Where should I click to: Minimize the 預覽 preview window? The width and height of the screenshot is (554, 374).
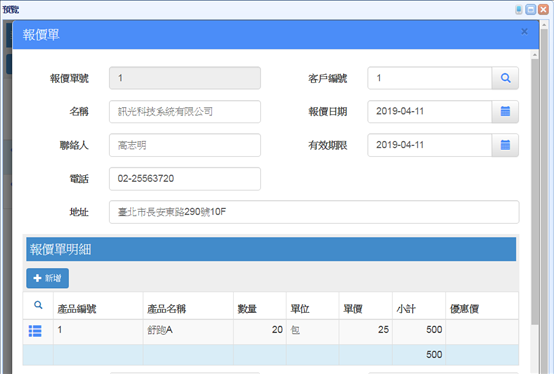click(531, 10)
